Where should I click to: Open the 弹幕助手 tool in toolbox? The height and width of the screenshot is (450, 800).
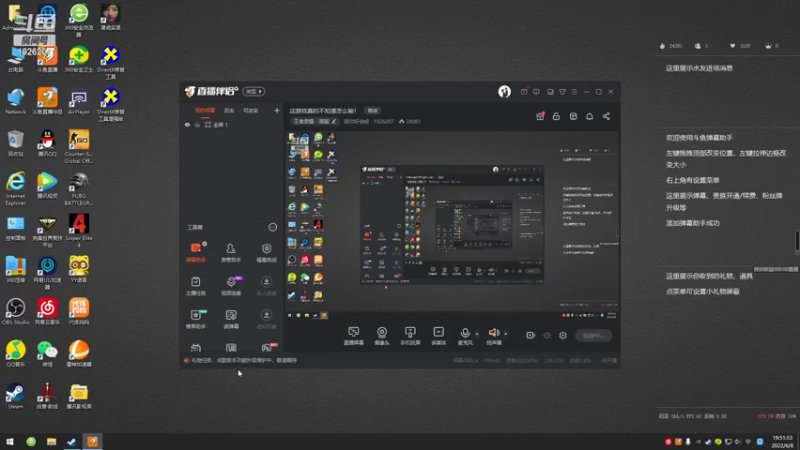point(195,252)
